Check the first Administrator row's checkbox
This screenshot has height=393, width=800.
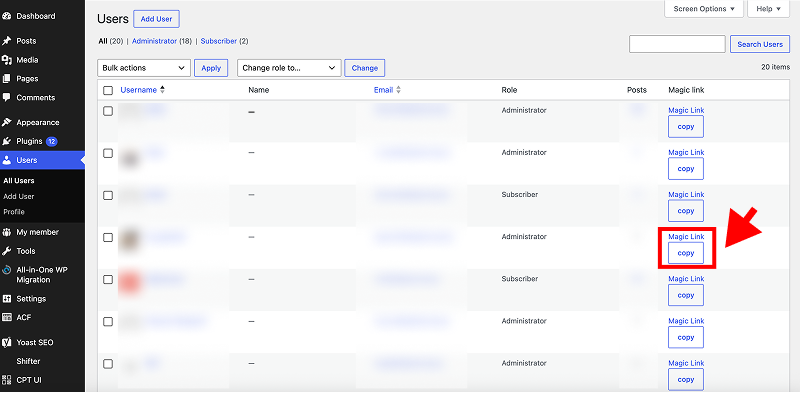tap(108, 111)
